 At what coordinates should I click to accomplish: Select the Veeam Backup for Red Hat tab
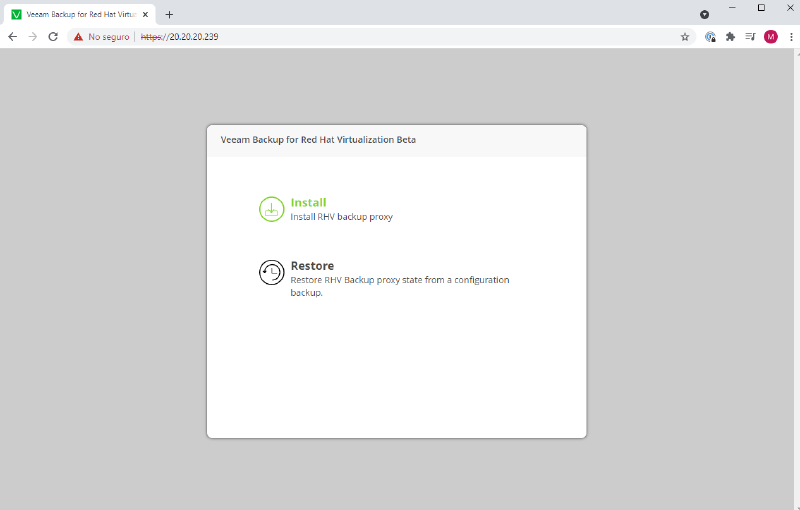click(x=80, y=15)
